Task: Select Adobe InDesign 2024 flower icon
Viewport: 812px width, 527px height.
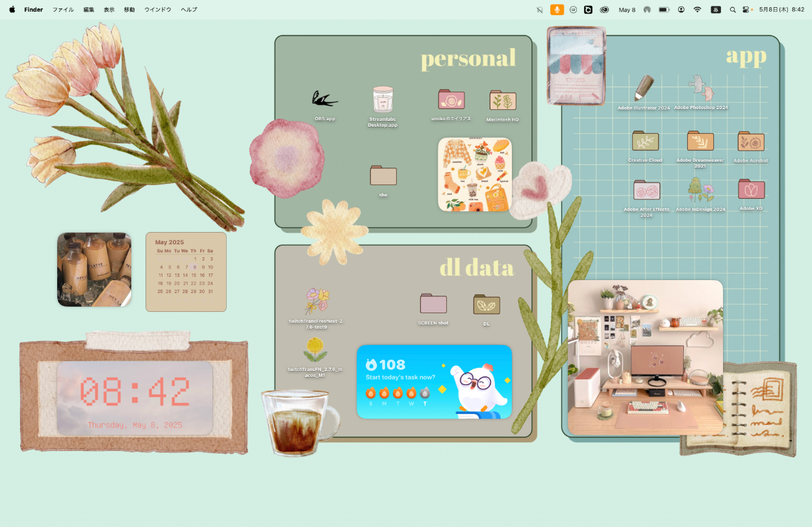Action: click(x=700, y=190)
